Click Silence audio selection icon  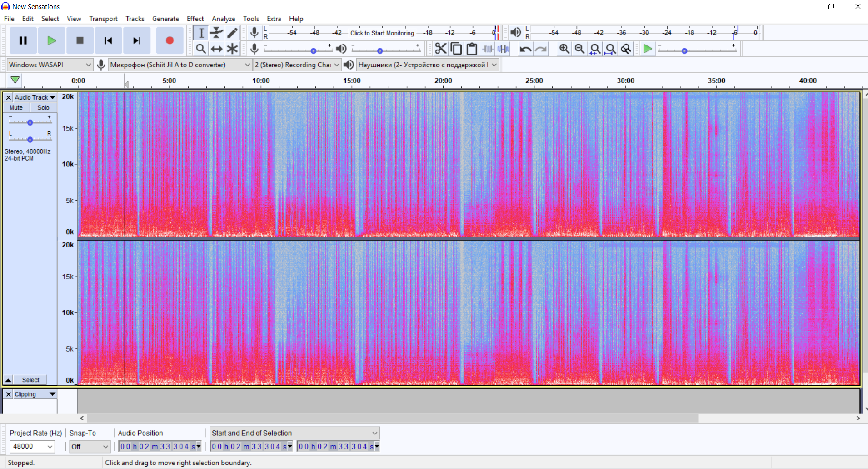coord(503,49)
